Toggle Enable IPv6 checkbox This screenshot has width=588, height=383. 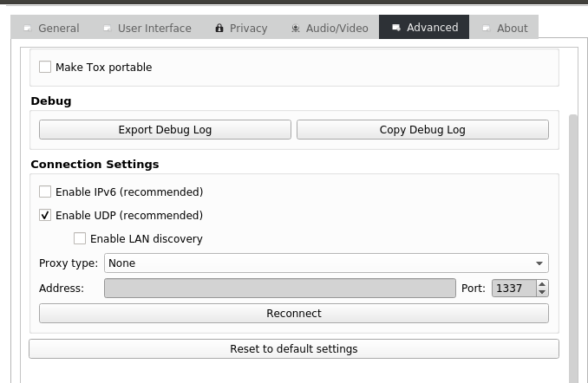click(x=45, y=191)
